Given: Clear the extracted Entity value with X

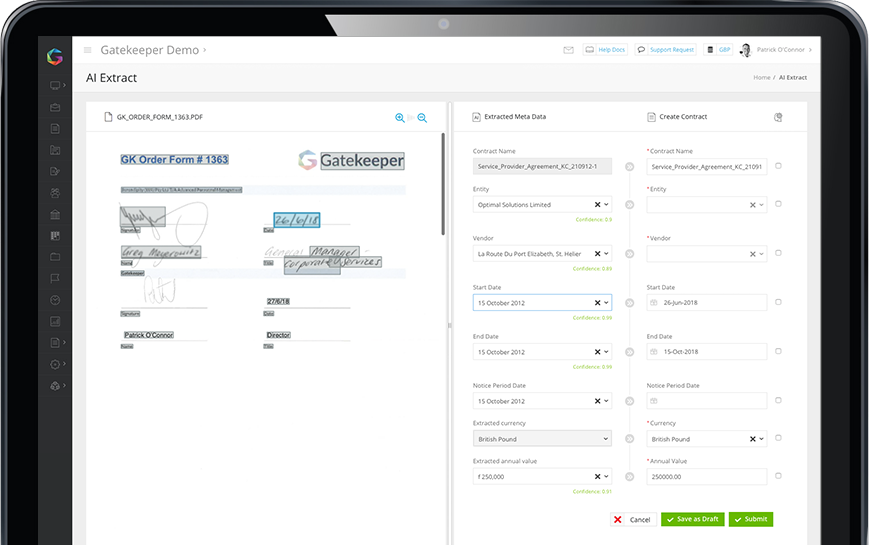Looking at the screenshot, I should click(x=597, y=205).
